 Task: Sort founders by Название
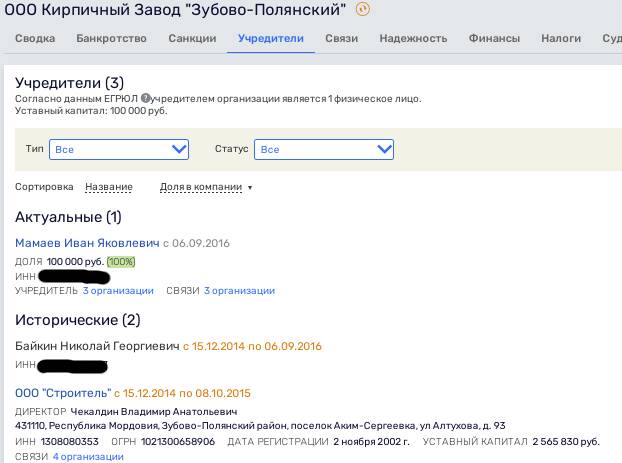tap(109, 187)
